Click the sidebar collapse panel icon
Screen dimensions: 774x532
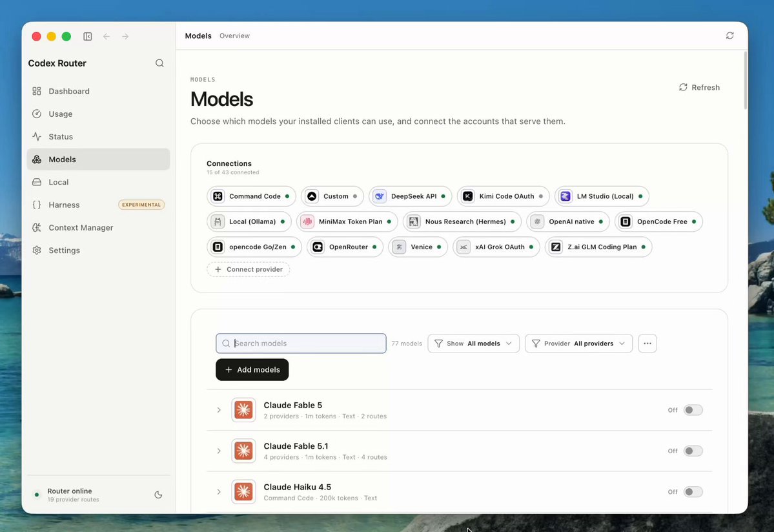pos(87,37)
